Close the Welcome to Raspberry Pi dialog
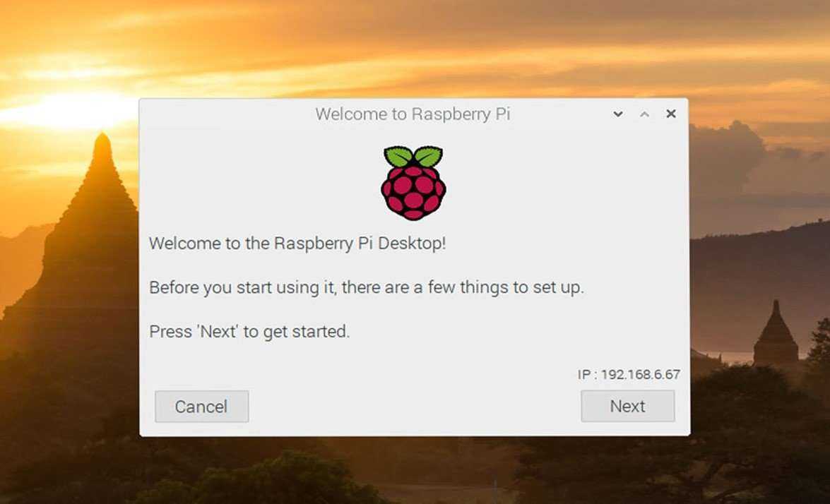830x504 pixels. [x=670, y=114]
